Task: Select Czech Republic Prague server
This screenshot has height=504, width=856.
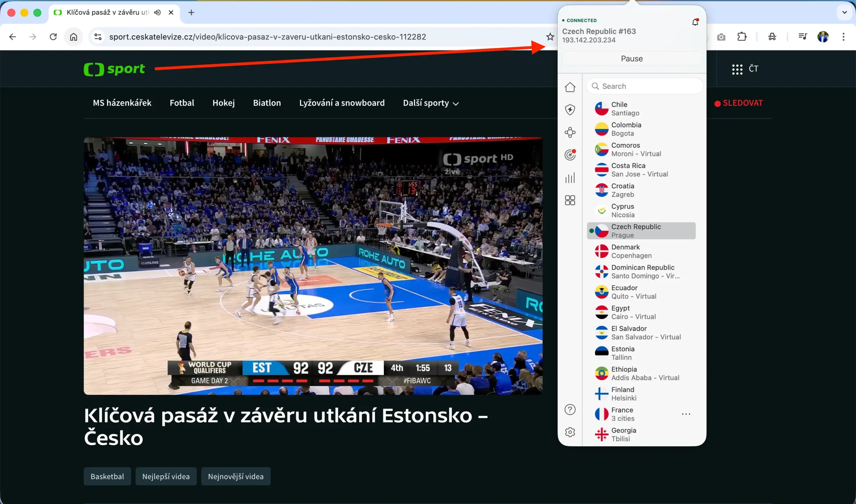Action: click(x=641, y=230)
